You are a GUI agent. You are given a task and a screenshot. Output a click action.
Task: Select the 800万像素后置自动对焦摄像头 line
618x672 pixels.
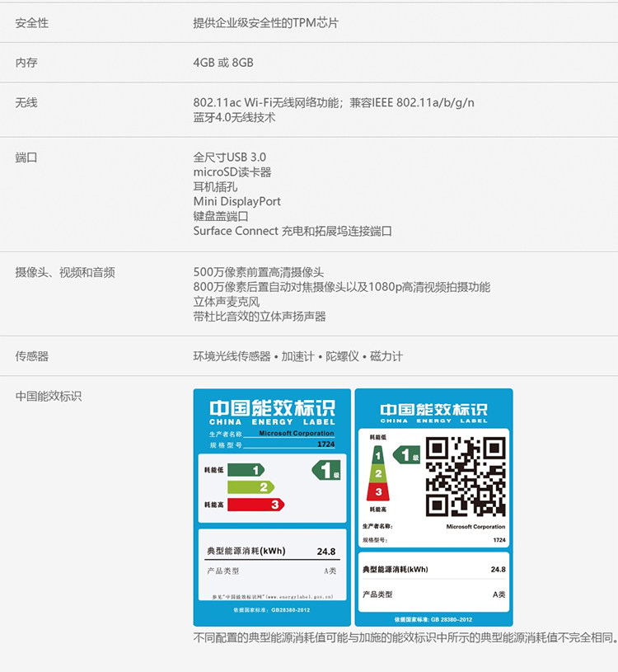[341, 287]
